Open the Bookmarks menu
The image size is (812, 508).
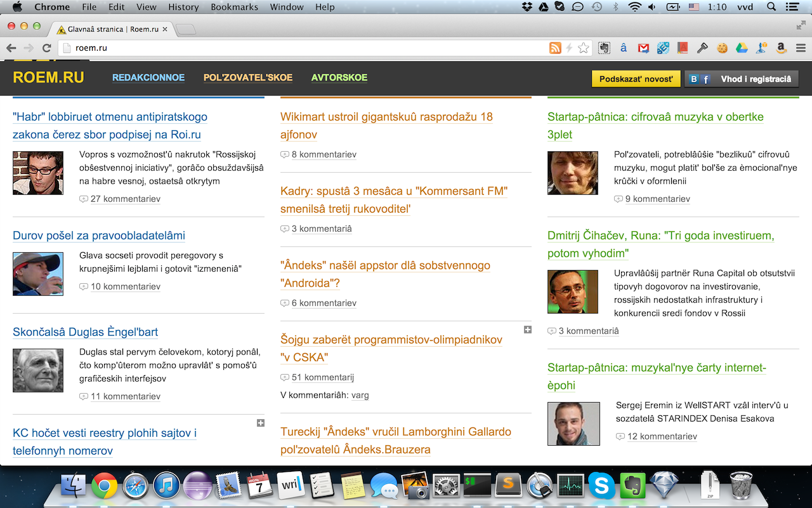click(235, 7)
